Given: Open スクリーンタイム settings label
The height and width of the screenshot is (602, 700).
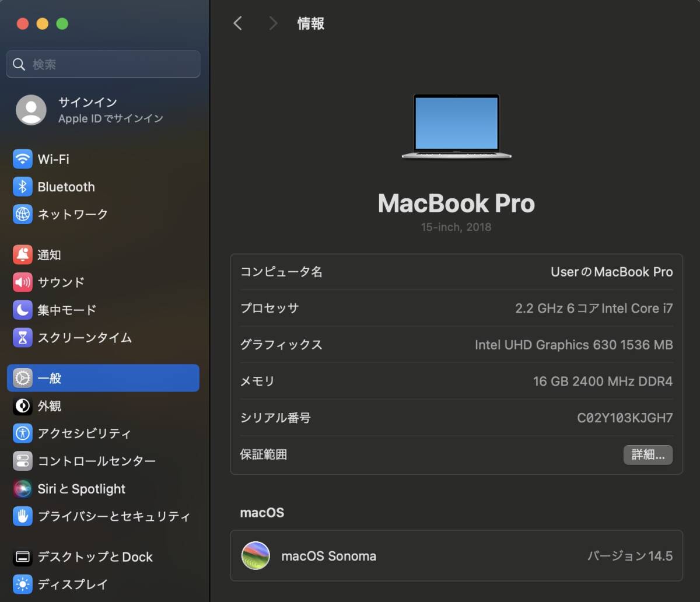Looking at the screenshot, I should (85, 338).
